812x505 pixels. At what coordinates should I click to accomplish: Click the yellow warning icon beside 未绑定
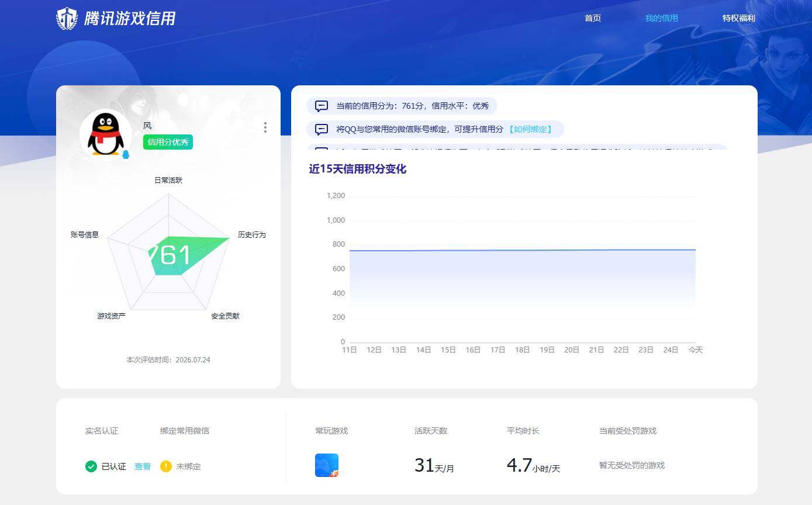pos(166,466)
